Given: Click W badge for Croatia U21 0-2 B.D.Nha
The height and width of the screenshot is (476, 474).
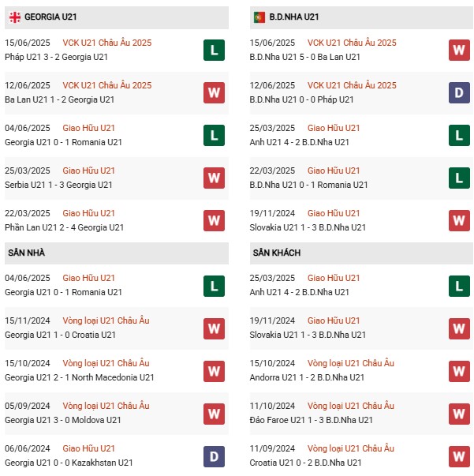Looking at the screenshot, I should [458, 455].
